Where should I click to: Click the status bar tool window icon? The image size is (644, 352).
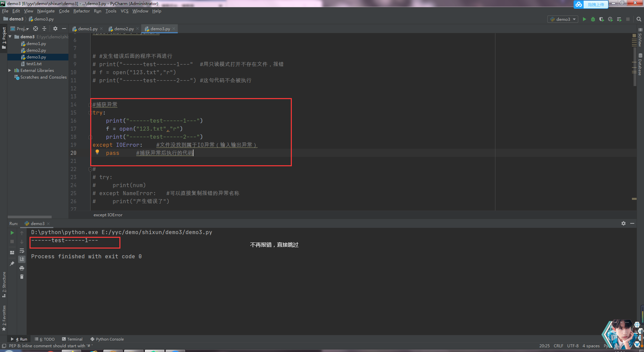(4, 346)
